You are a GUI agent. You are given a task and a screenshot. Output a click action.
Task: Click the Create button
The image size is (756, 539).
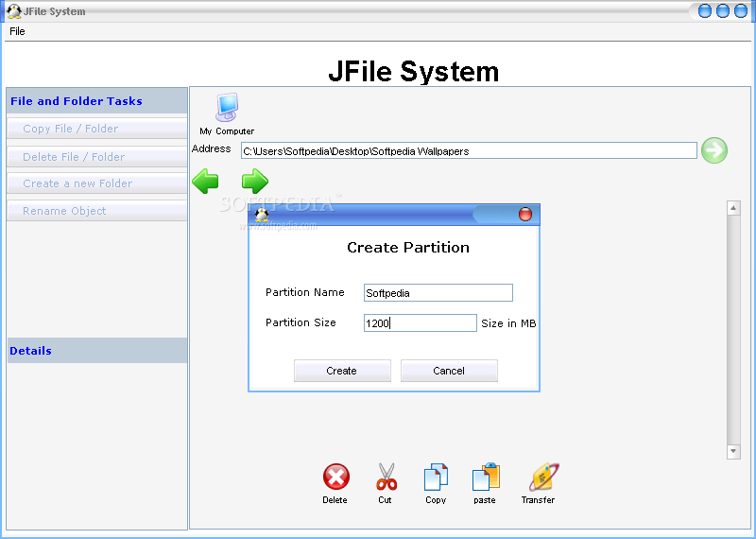coord(342,371)
